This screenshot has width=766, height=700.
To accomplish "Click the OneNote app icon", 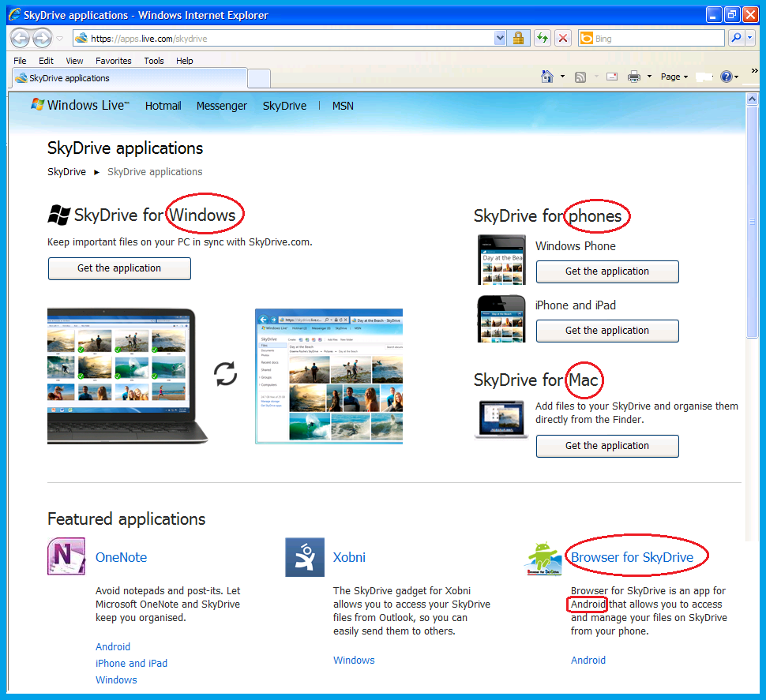I will 66,556.
